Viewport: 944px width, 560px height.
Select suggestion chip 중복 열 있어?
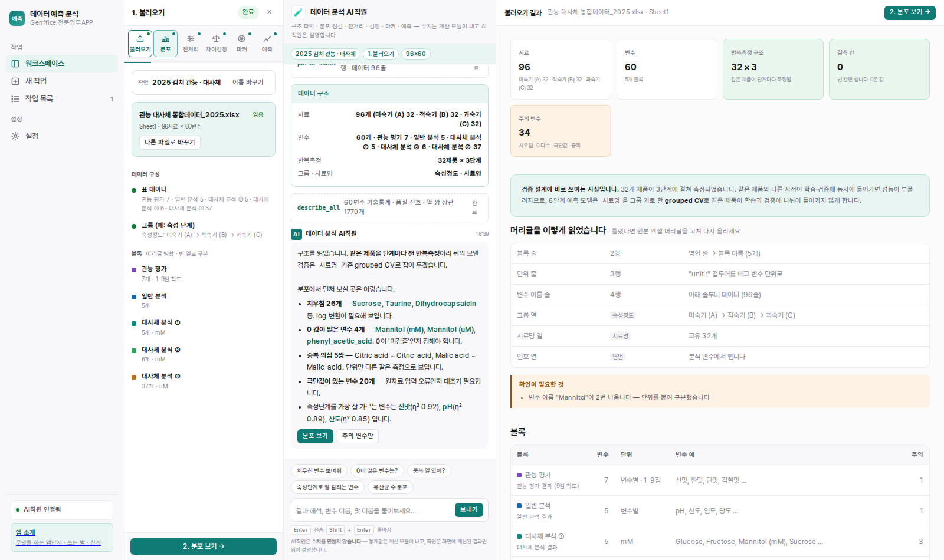click(x=429, y=470)
